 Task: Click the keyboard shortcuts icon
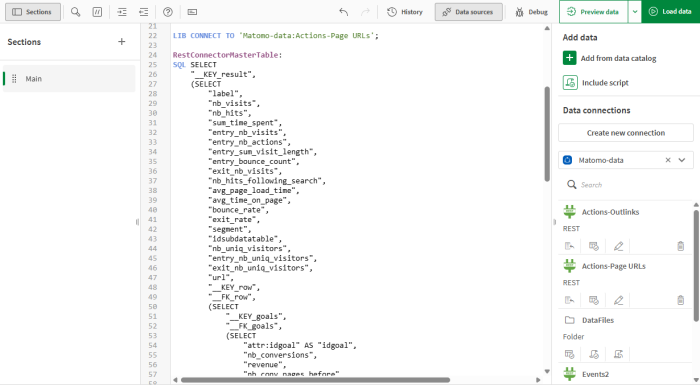(192, 12)
